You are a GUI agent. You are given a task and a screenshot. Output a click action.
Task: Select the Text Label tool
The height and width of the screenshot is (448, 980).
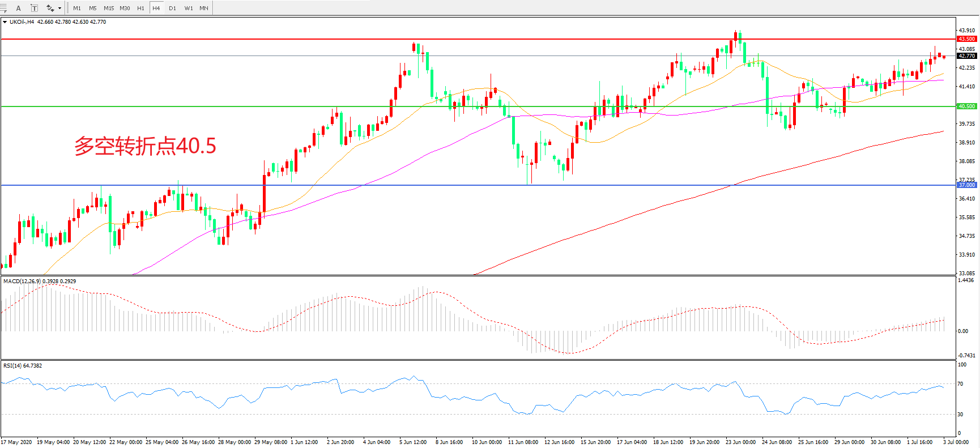click(34, 8)
